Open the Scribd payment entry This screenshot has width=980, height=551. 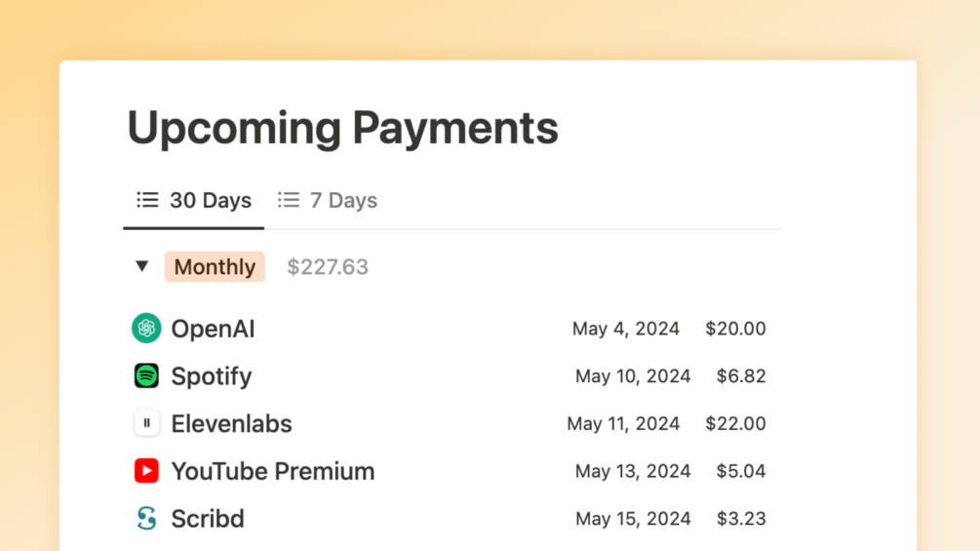pos(207,518)
